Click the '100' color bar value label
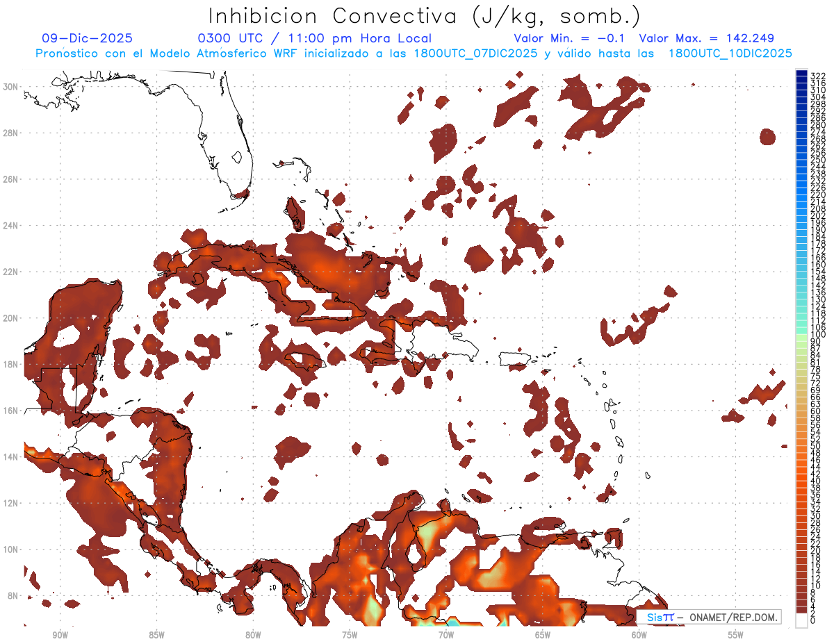This screenshot has width=834, height=644. click(818, 335)
